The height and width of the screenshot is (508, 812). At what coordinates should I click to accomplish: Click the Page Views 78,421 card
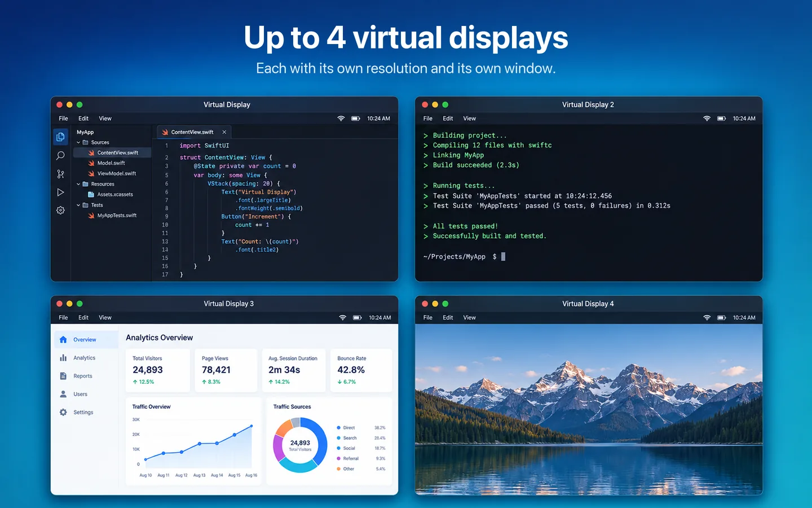pos(226,370)
